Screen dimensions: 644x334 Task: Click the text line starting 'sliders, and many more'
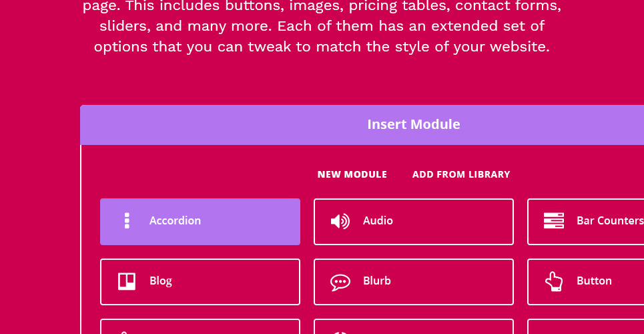coord(322,27)
